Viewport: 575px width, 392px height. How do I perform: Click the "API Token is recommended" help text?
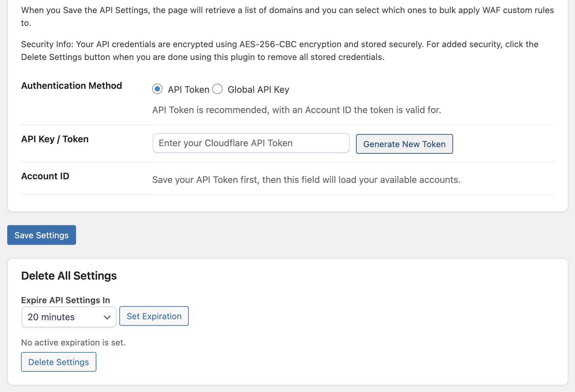[x=297, y=110]
